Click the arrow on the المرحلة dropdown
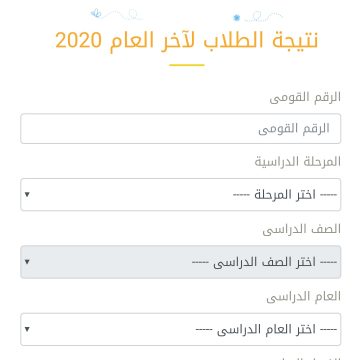This screenshot has height=360, width=360. (27, 194)
